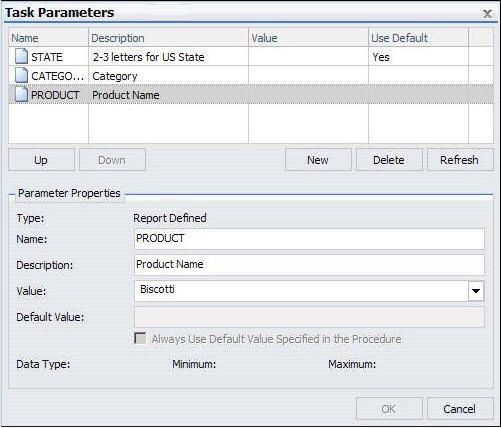Toggle Always Use Default Value checkbox
This screenshot has height=428, width=501.
click(x=140, y=338)
